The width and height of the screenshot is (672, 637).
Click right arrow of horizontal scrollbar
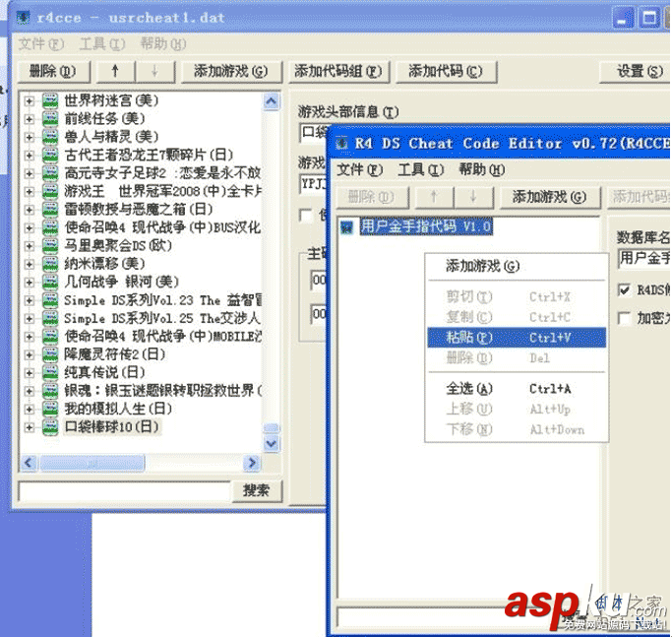click(x=252, y=463)
